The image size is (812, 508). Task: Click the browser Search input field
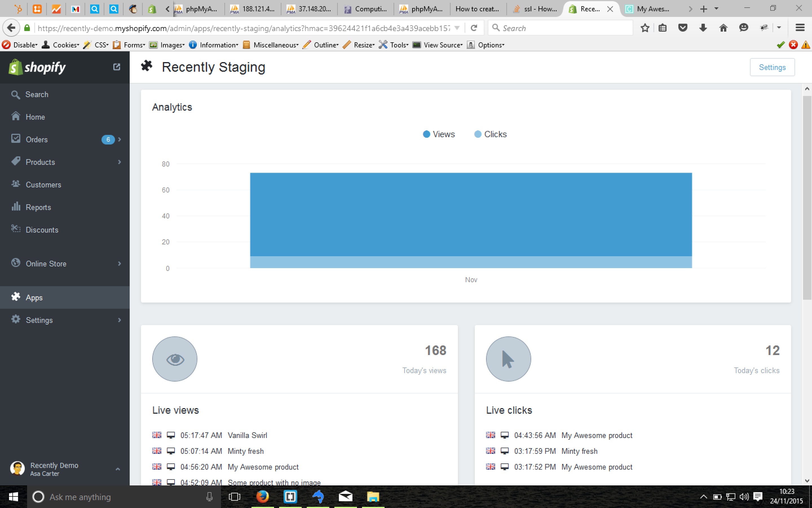pos(560,28)
